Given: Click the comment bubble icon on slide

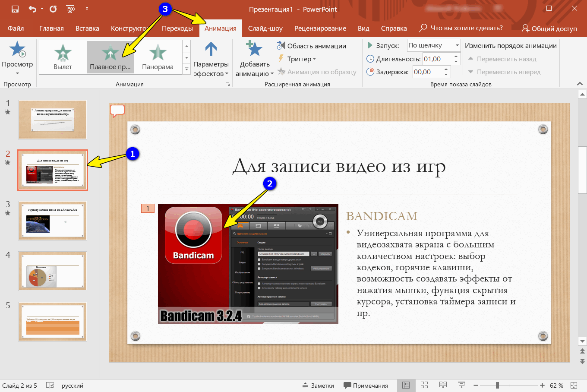Looking at the screenshot, I should coord(117,111).
